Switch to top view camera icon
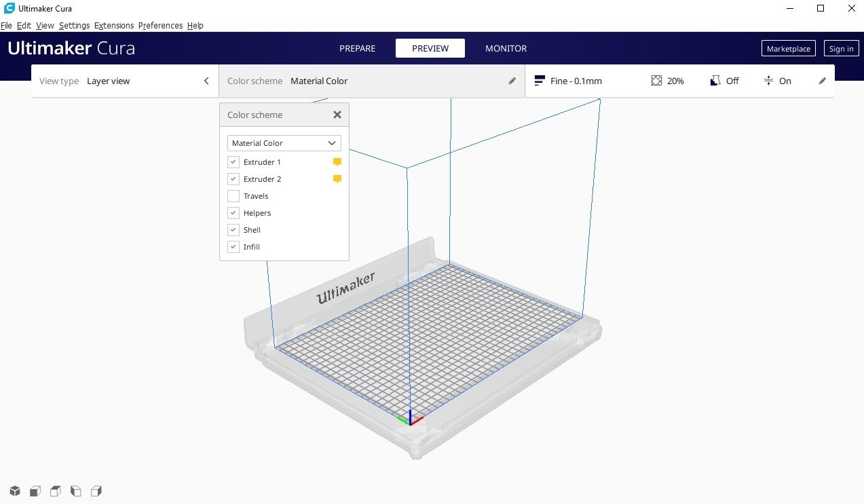Image resolution: width=864 pixels, height=504 pixels. [55, 491]
